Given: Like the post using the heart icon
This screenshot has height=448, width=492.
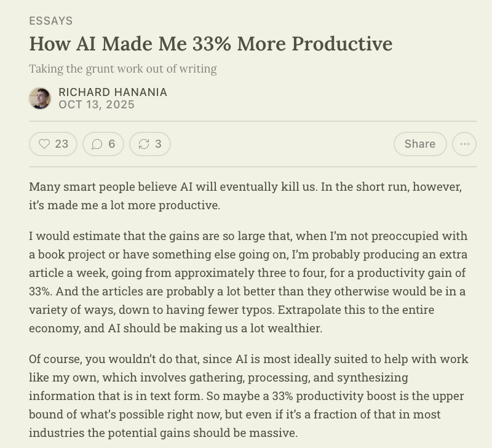Looking at the screenshot, I should coord(44,143).
